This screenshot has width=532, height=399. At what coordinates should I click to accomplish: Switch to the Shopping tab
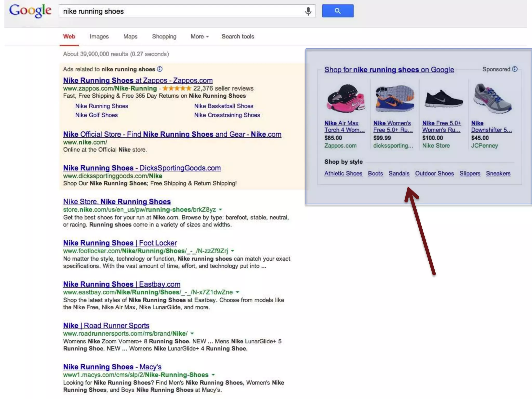(164, 37)
